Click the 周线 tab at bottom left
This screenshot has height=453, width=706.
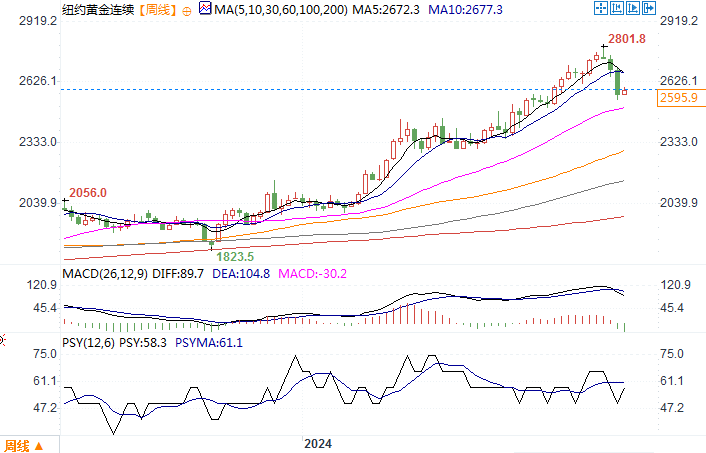(x=17, y=446)
